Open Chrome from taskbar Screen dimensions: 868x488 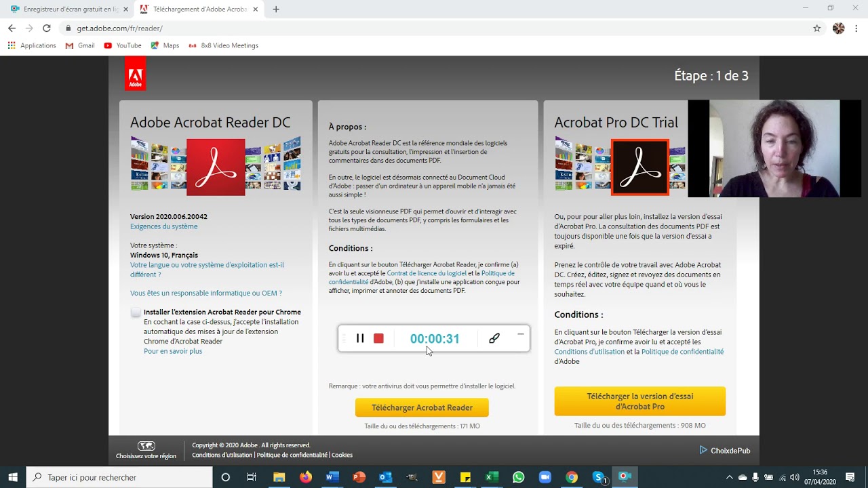pos(572,477)
